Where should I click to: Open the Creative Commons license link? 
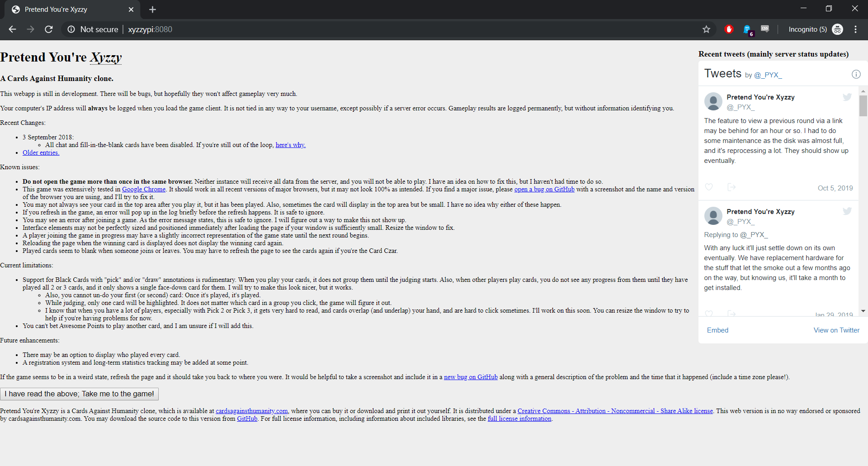point(615,411)
